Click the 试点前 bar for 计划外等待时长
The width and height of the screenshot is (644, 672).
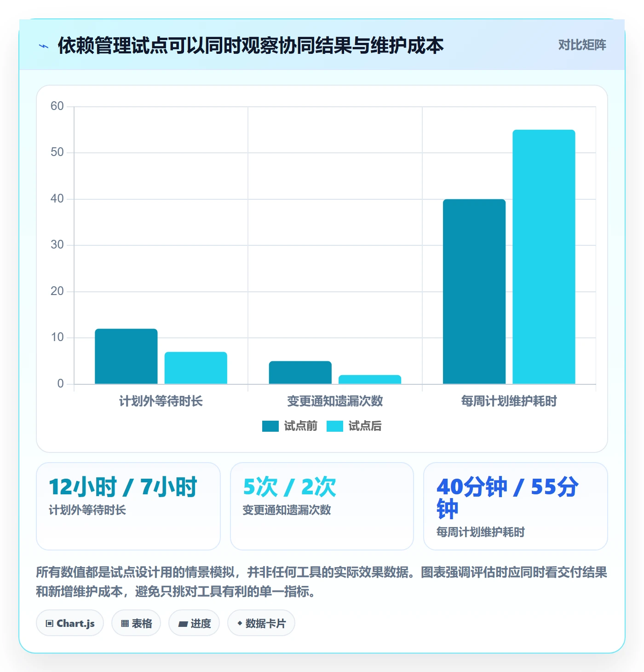pyautogui.click(x=126, y=356)
